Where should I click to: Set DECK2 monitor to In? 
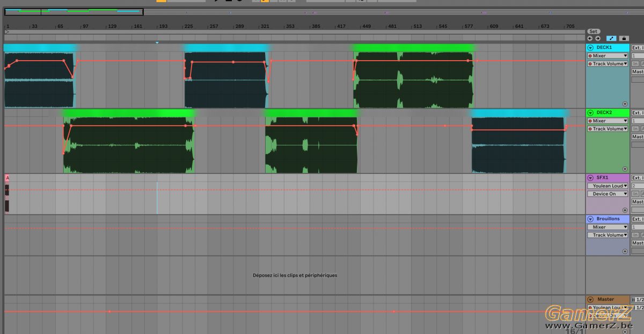635,129
